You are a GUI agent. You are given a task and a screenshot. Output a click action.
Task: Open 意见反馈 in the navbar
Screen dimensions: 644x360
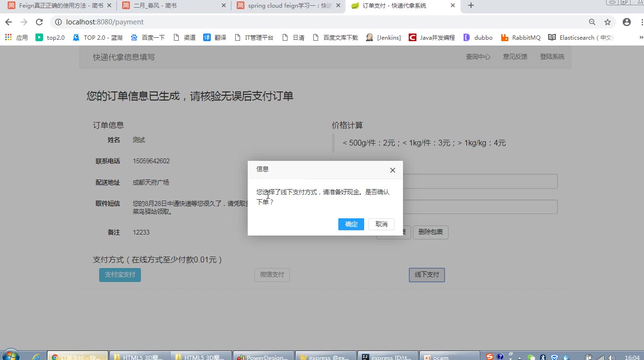click(515, 56)
